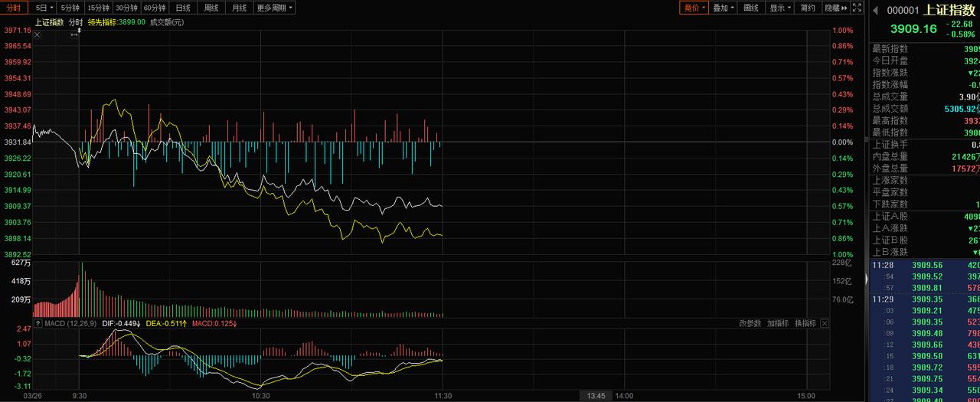Click the 今日开盘 row
The image size is (980, 402).
tap(923, 60)
